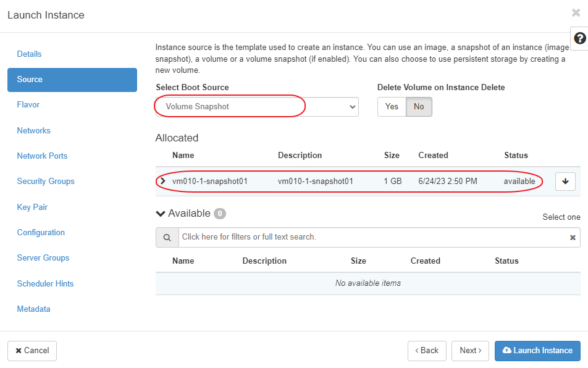Select No for Delete Volume on Instance Delete
Viewport: 588px width, 368px height.
tap(419, 107)
